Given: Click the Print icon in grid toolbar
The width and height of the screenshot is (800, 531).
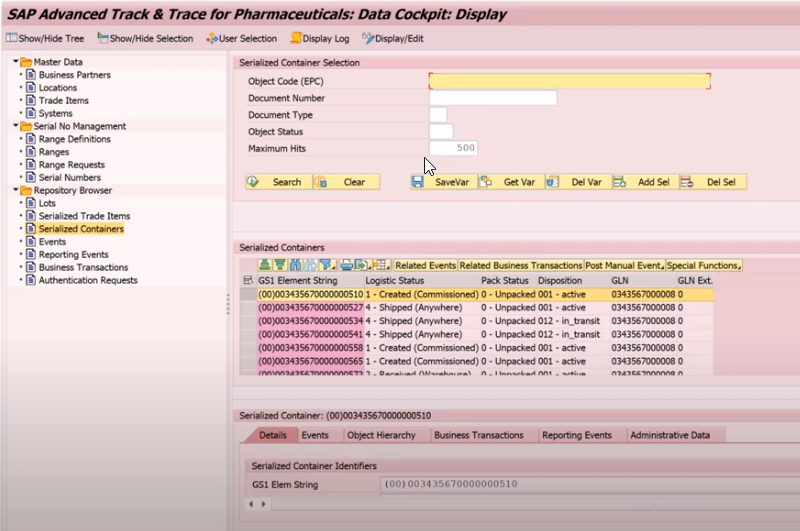Looking at the screenshot, I should (346, 265).
